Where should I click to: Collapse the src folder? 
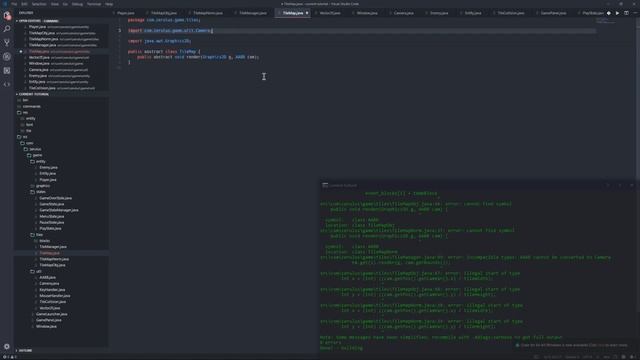[x=25, y=137]
